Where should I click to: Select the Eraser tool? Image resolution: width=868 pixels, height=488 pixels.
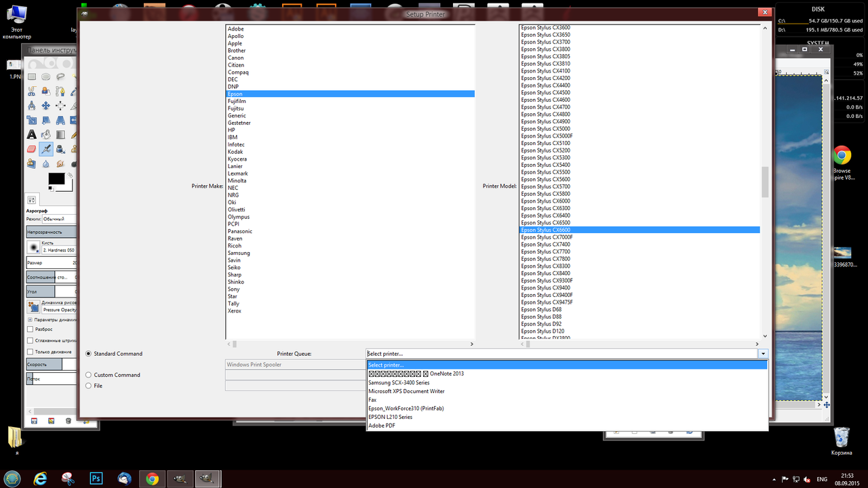pyautogui.click(x=32, y=149)
